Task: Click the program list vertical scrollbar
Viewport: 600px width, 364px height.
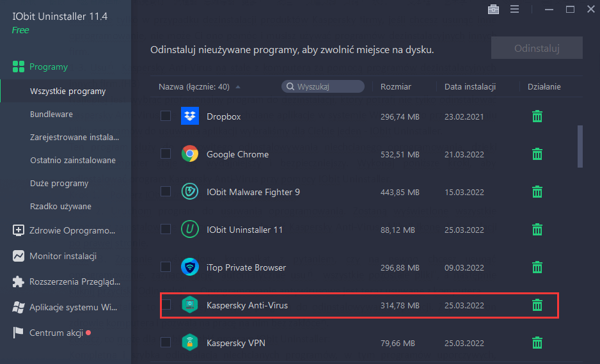Action: 580,146
